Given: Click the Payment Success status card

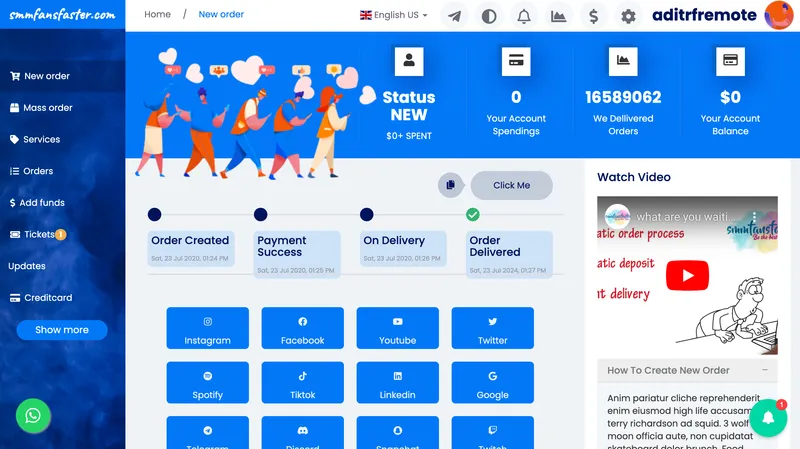Looking at the screenshot, I should click(297, 254).
